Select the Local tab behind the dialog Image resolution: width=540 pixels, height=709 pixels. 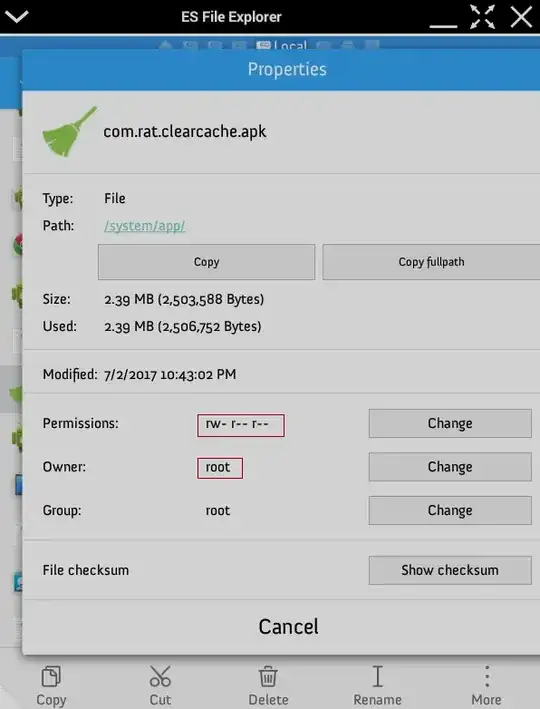tap(282, 45)
